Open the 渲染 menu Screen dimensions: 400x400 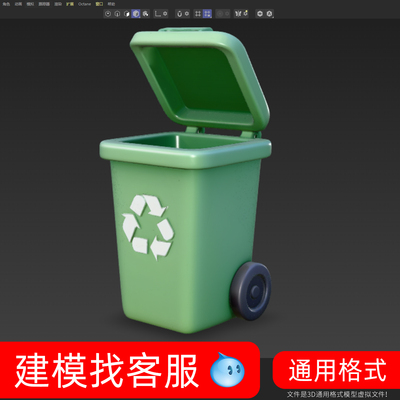[58, 4]
